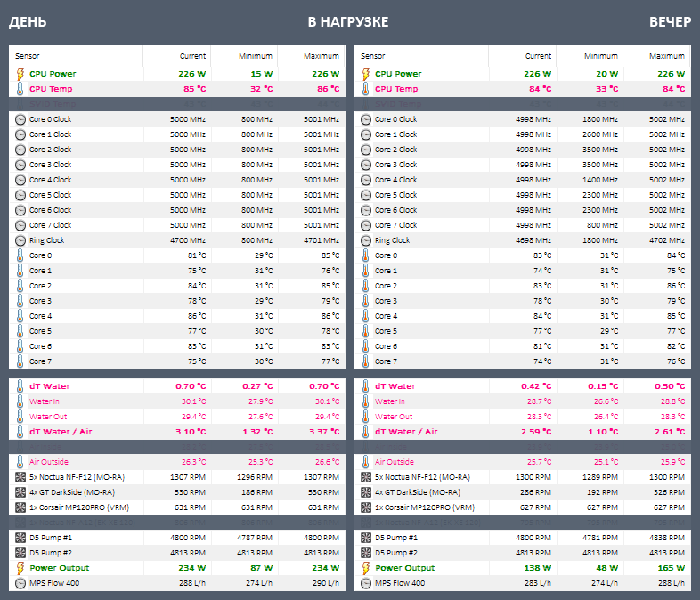Screen dimensions: 700x600
Task: Select the 4x GT DarkSide row in right table
Action: tap(522, 492)
